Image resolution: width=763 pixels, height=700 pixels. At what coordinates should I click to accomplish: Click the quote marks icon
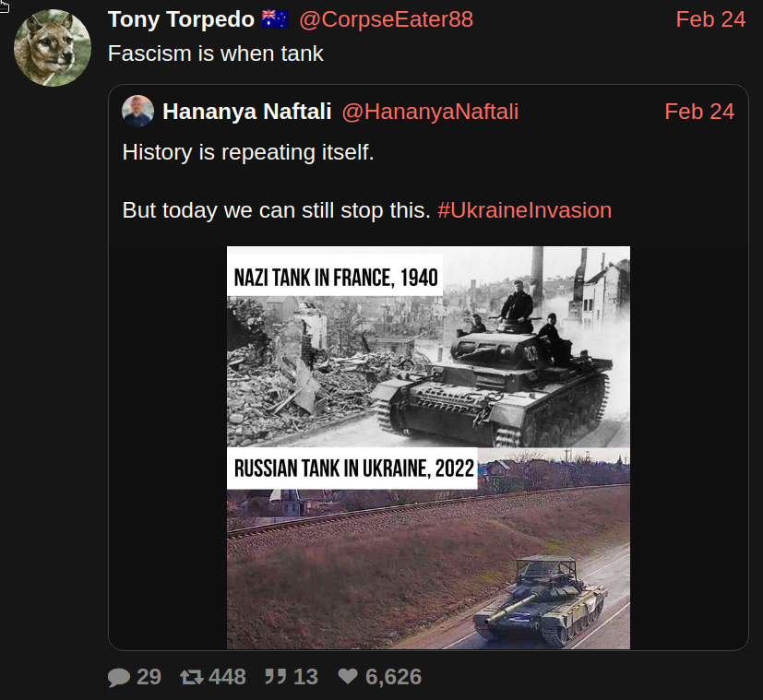click(x=275, y=678)
